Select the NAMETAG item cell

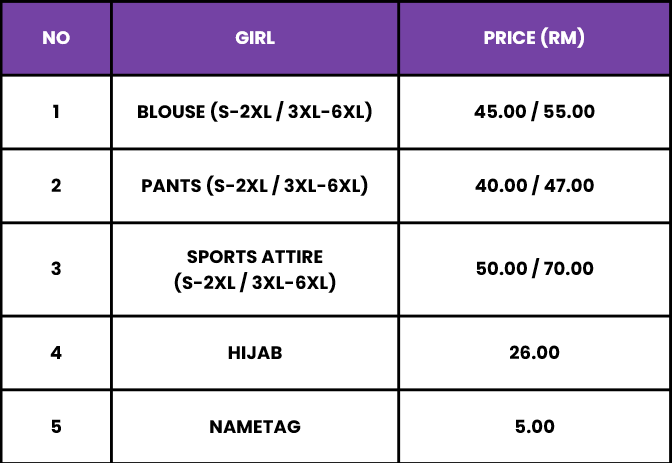tap(255, 427)
